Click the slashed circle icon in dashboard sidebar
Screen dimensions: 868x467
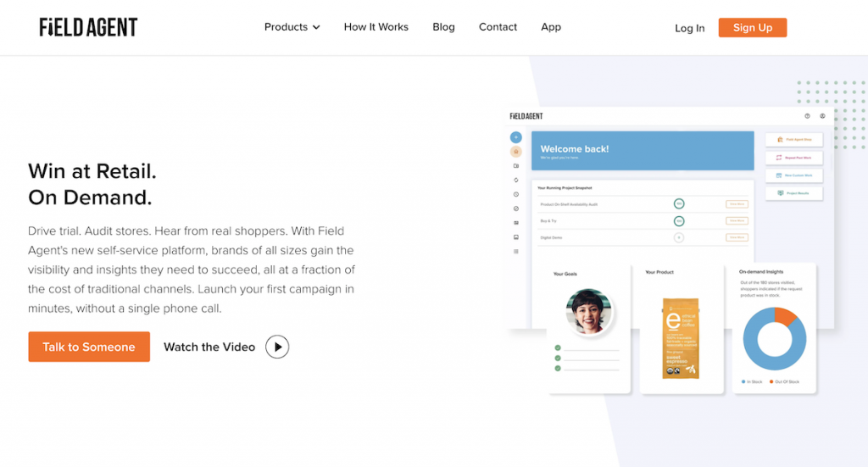pos(516,208)
